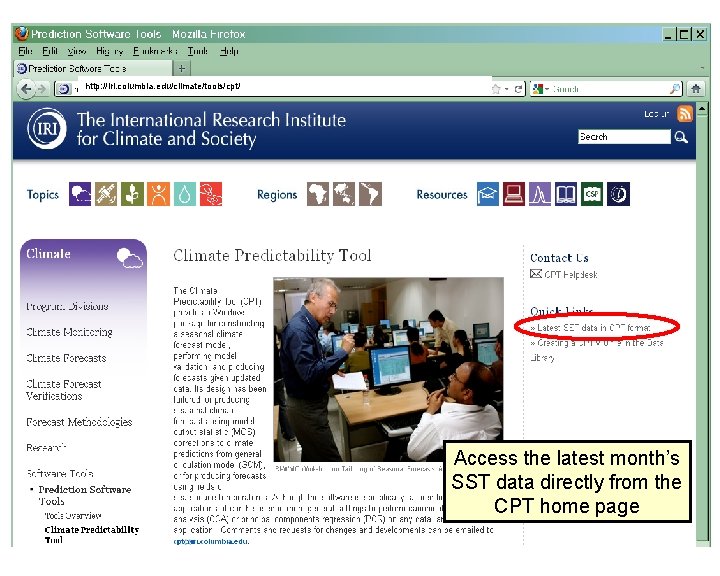This screenshot has height=576, width=720.
Task: Open Latest SST data in CPT format link
Action: (x=594, y=328)
